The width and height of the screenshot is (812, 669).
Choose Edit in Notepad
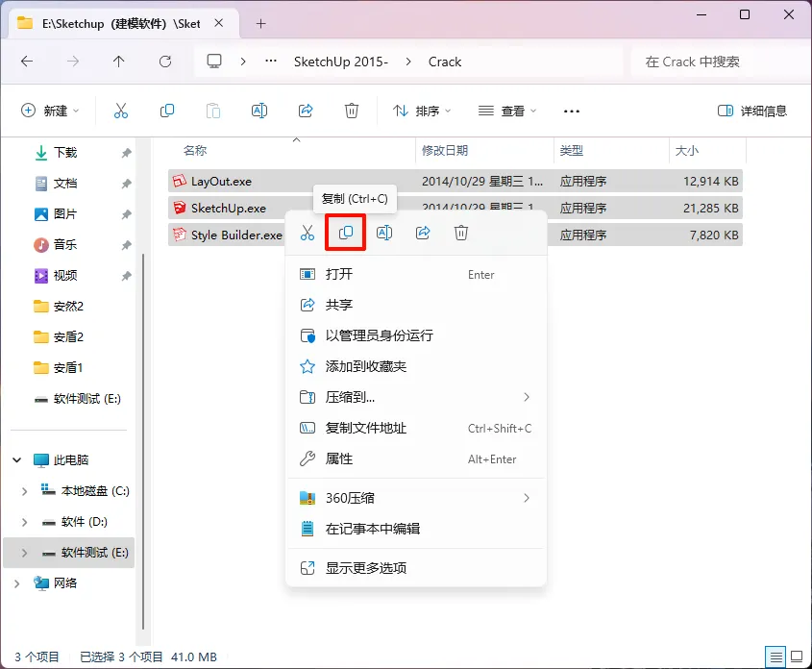416,529
